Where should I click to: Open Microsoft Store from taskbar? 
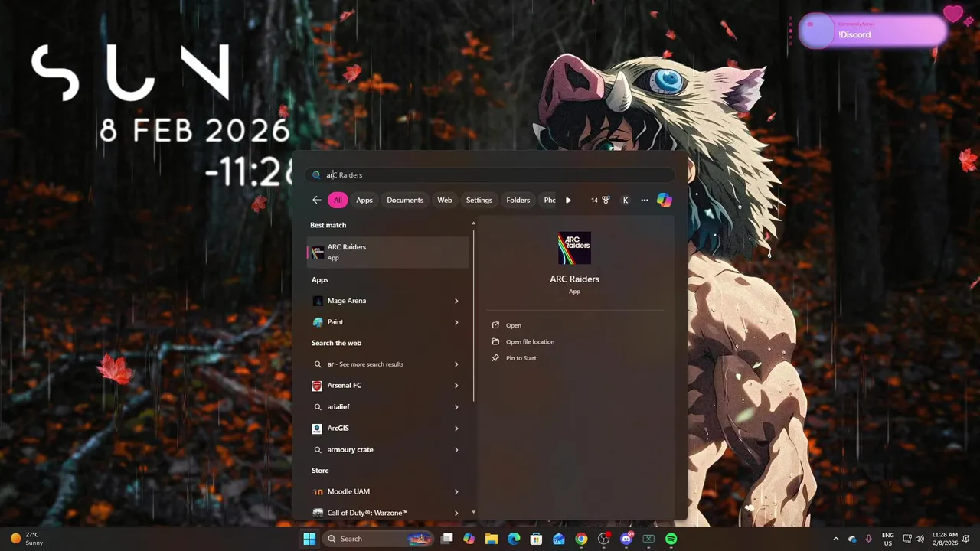(537, 539)
